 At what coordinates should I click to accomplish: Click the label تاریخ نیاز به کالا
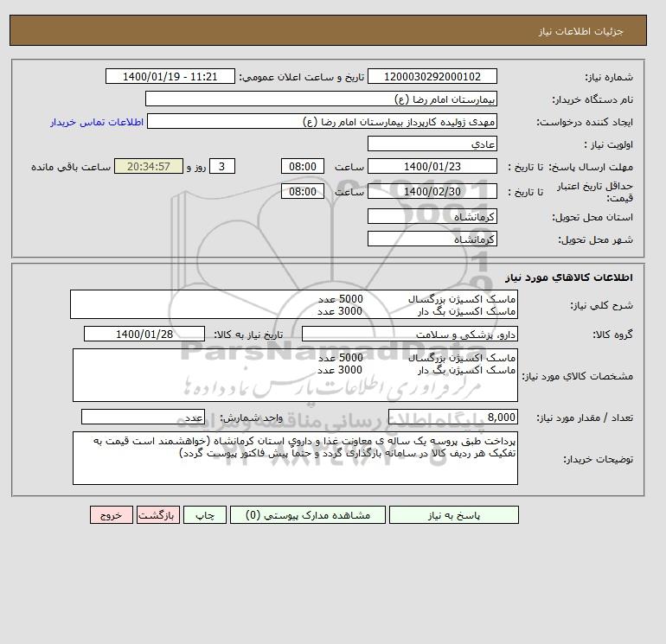[x=248, y=335]
